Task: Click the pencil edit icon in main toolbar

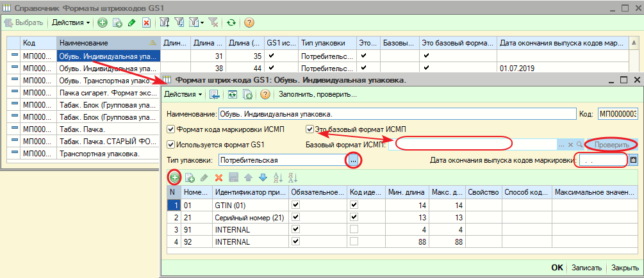Action: tap(131, 22)
